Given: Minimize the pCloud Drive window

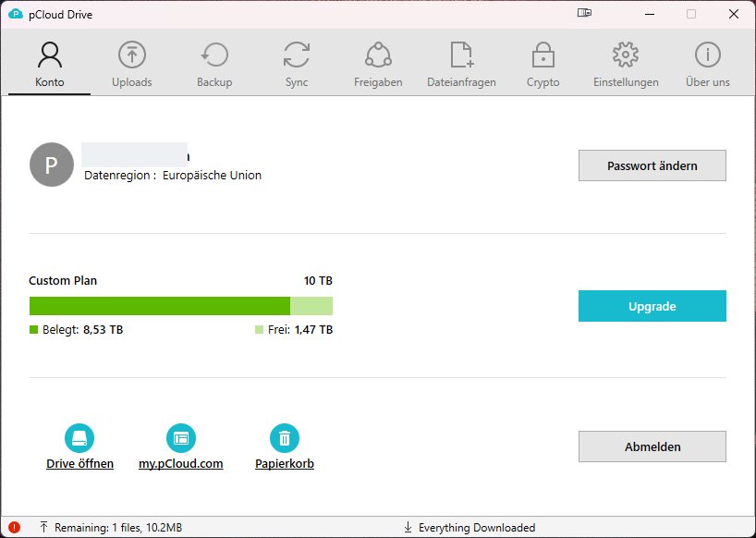Looking at the screenshot, I should pos(650,14).
